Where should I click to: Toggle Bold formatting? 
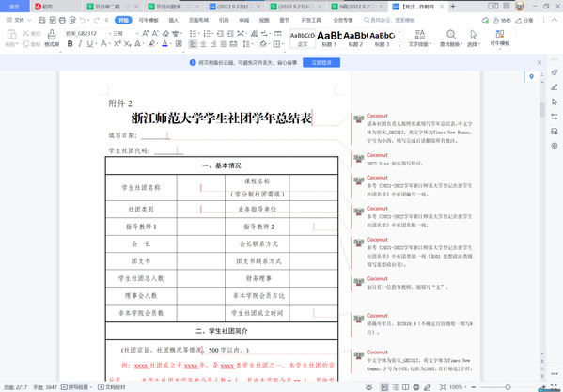(70, 44)
